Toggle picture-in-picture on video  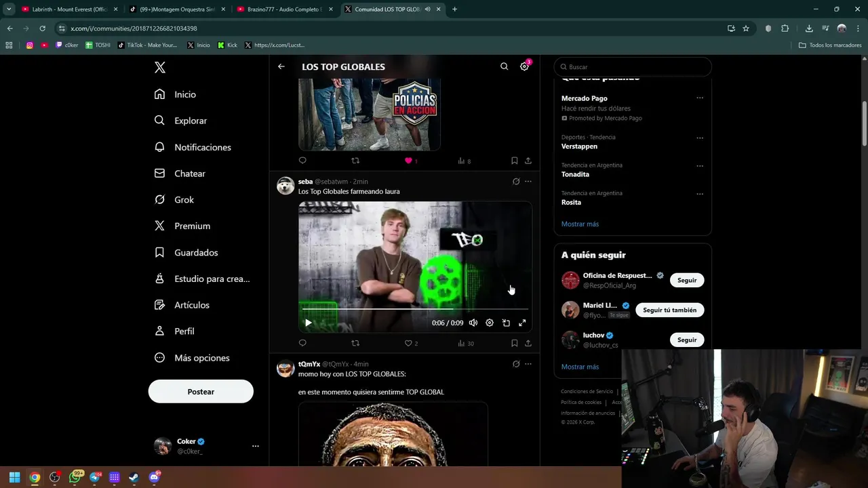pos(506,323)
